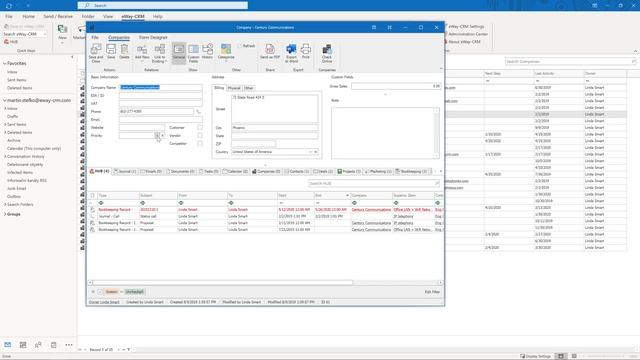The height and width of the screenshot is (360, 640).
Task: Collapse the martin.stefko@eway-crm.com account tree
Action: [x=5, y=100]
